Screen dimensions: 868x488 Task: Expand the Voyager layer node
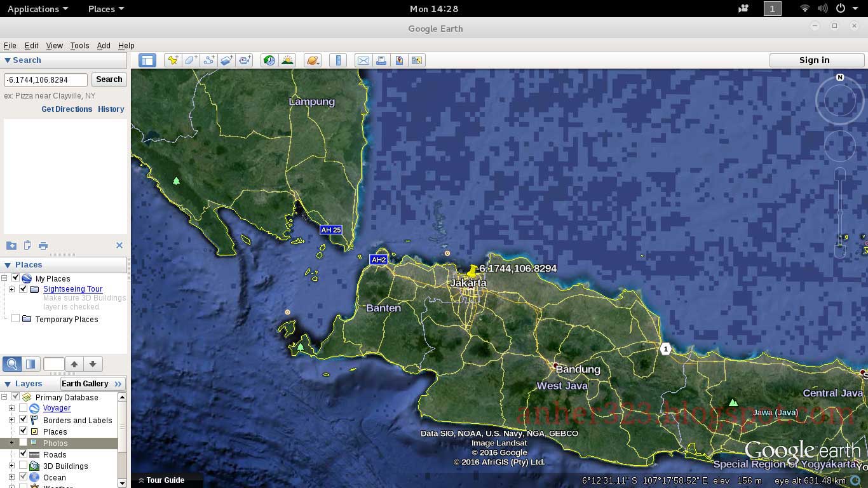(11, 408)
